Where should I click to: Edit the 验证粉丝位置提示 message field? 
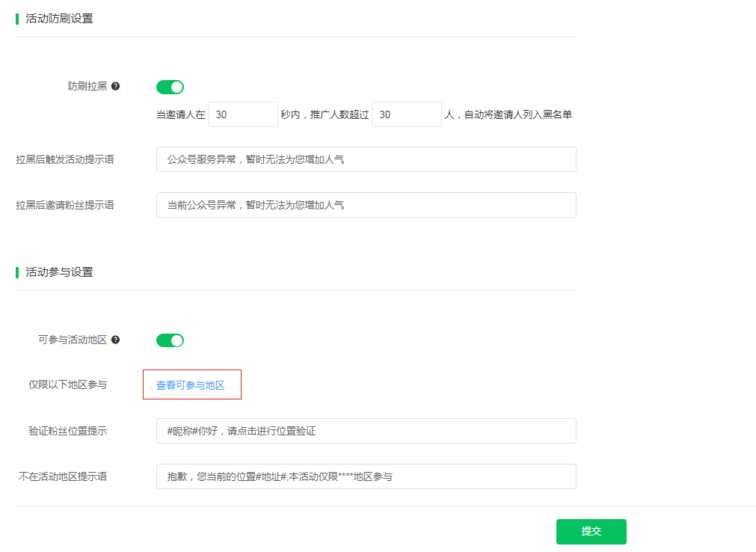click(366, 430)
